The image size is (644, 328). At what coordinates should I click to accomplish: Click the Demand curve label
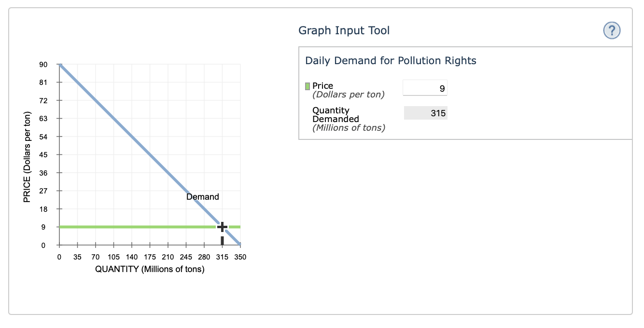[x=202, y=196]
